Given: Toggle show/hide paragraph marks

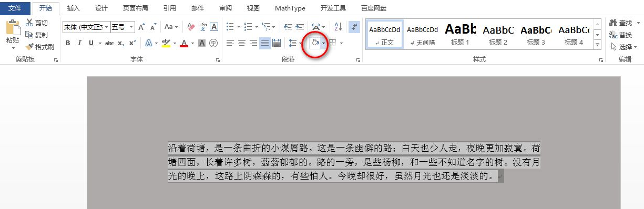Looking at the screenshot, I should point(354,27).
